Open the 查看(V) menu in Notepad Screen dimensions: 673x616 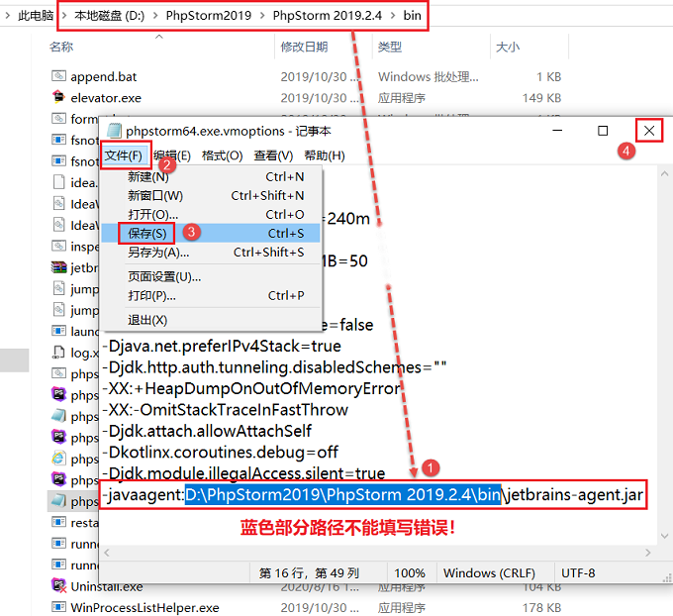pos(273,155)
